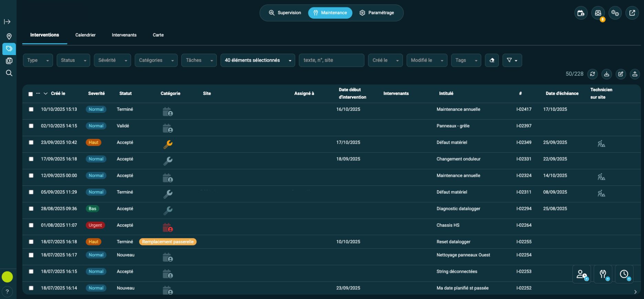Expand the left sidebar with arrow icon
The width and height of the screenshot is (644, 299).
pos(7,22)
